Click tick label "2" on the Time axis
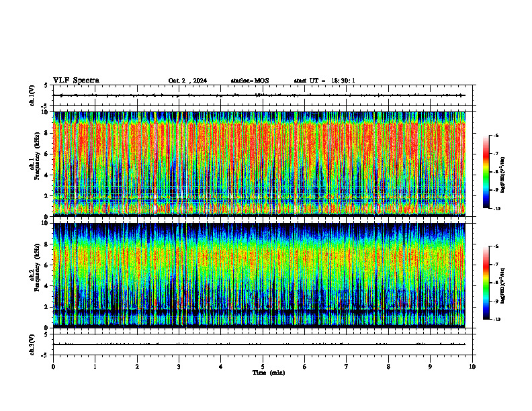The image size is (532, 411). (137, 367)
